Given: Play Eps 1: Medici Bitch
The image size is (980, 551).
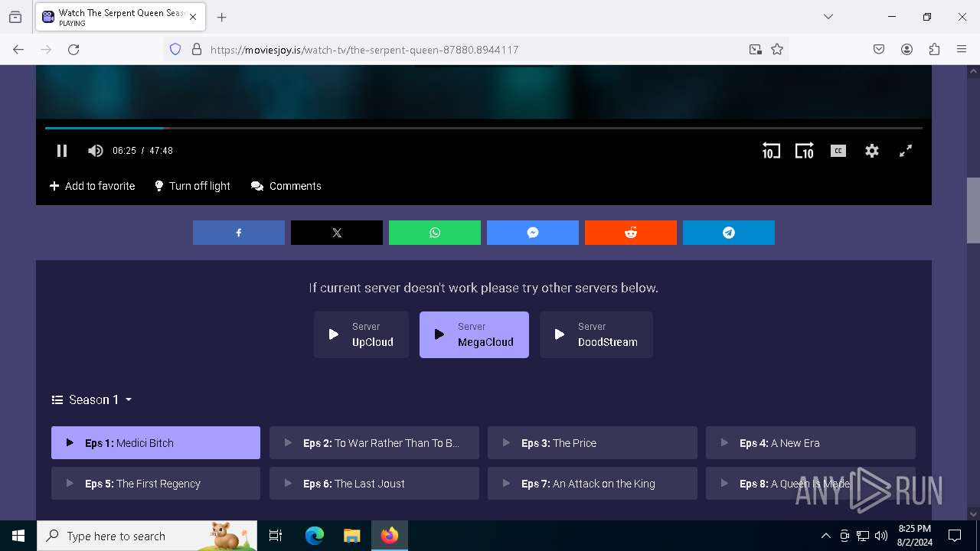Looking at the screenshot, I should pos(155,443).
